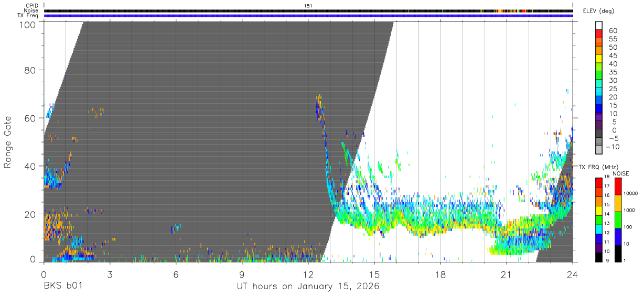Click the 'Noise' row label at top

[31, 10]
